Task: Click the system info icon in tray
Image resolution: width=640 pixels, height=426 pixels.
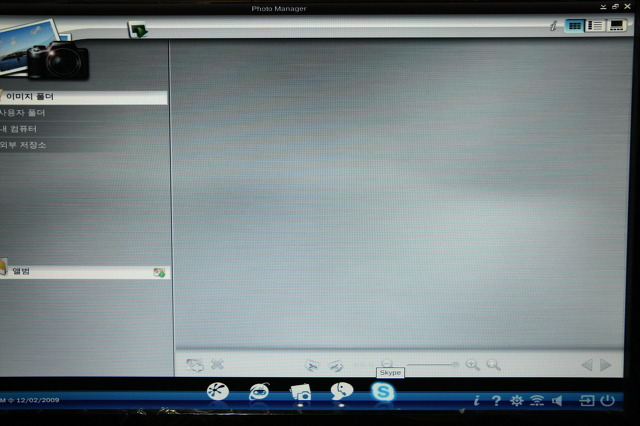Action: (x=477, y=401)
